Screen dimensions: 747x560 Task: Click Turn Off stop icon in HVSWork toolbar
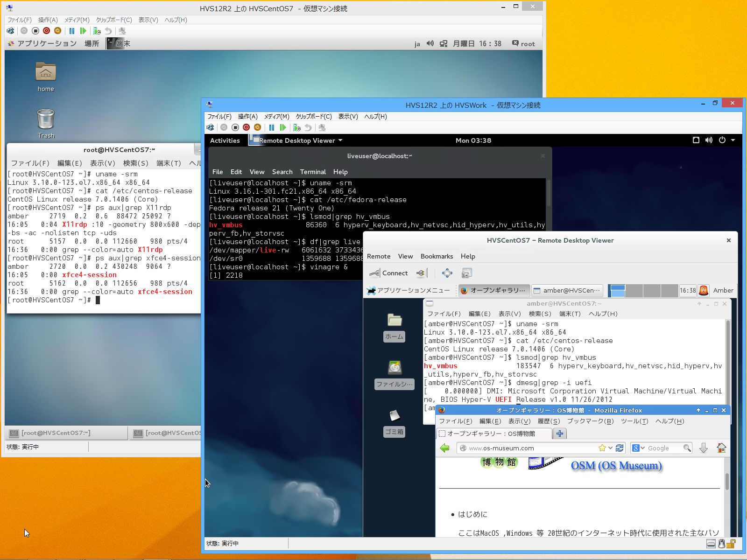point(235,127)
